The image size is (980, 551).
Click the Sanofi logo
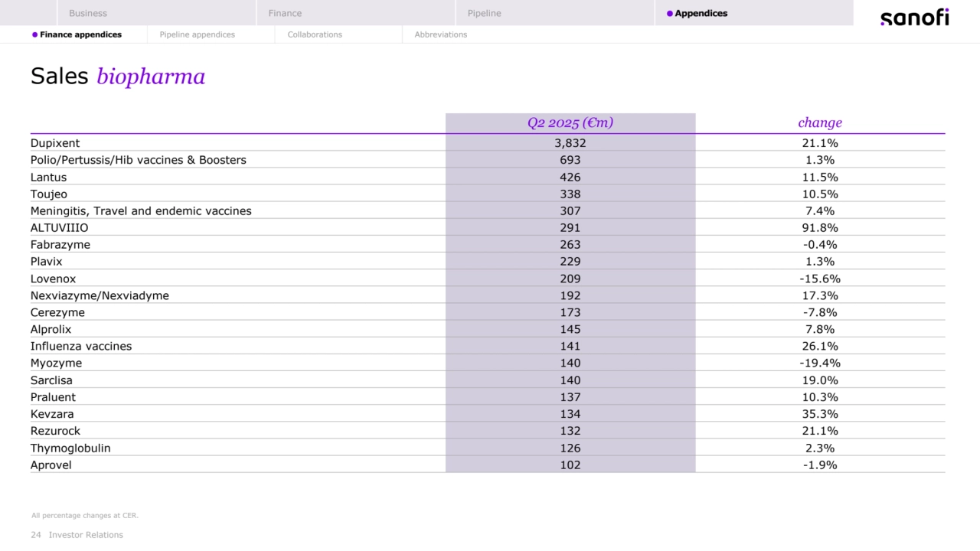coord(914,17)
